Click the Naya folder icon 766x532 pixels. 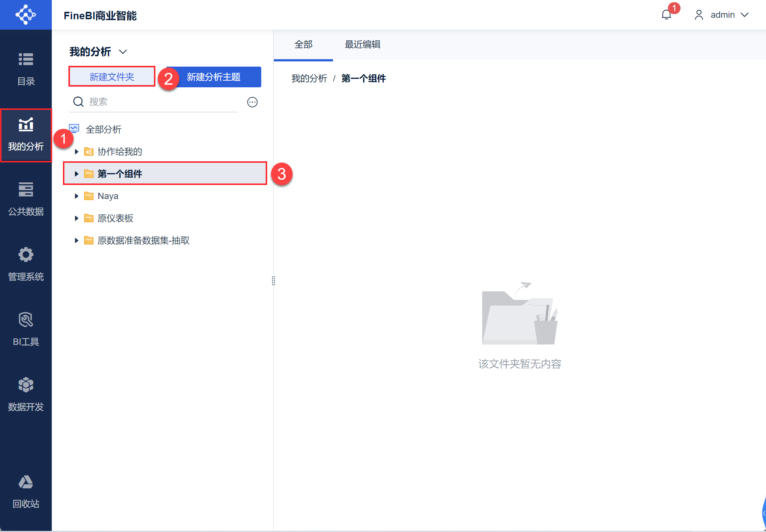89,196
